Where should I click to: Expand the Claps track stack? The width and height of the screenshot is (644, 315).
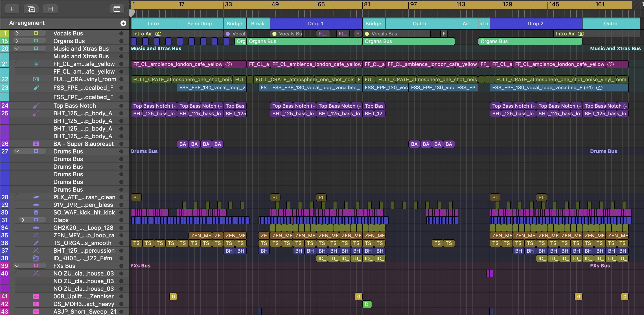(x=23, y=220)
